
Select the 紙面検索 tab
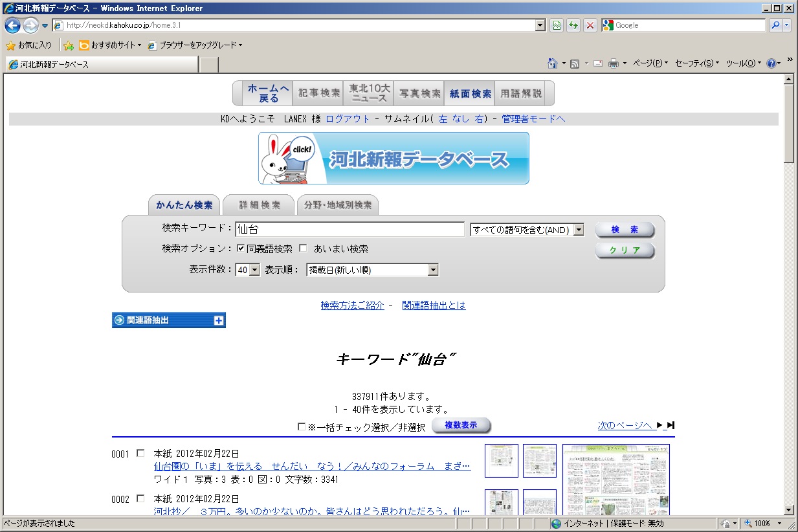(471, 93)
